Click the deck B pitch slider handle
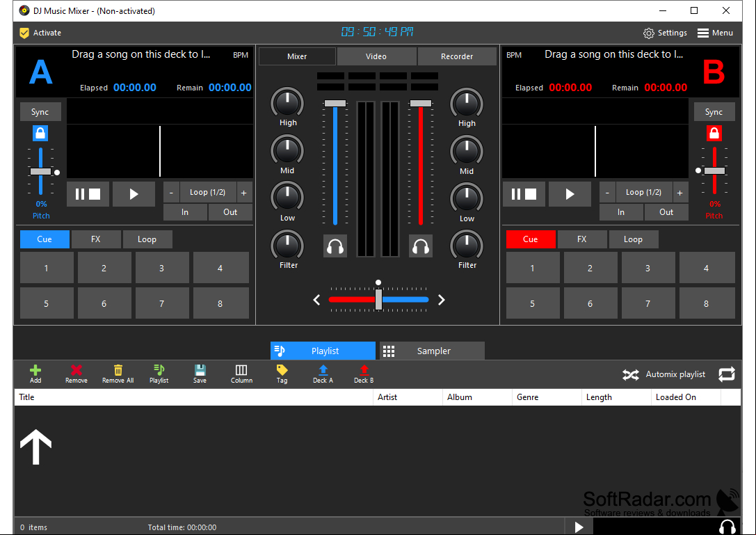 coord(714,170)
